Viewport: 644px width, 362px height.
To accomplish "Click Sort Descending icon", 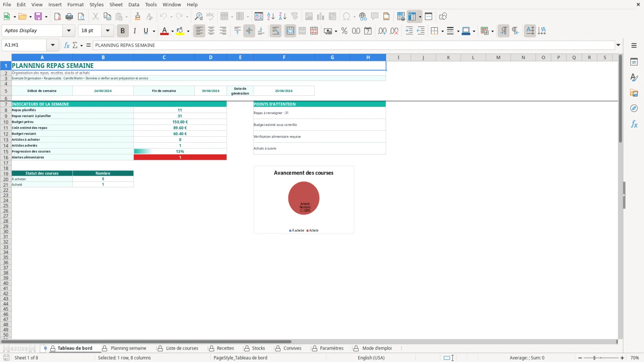I will coord(283,16).
